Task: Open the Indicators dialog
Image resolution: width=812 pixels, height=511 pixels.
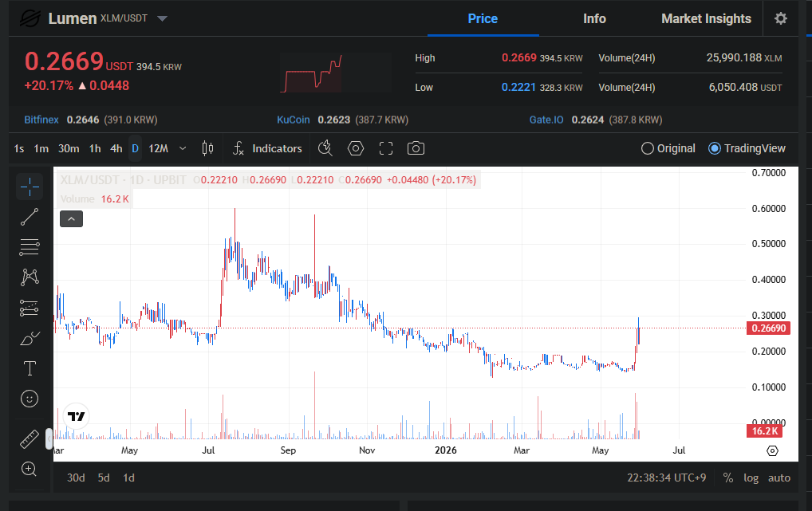Action: [x=267, y=148]
